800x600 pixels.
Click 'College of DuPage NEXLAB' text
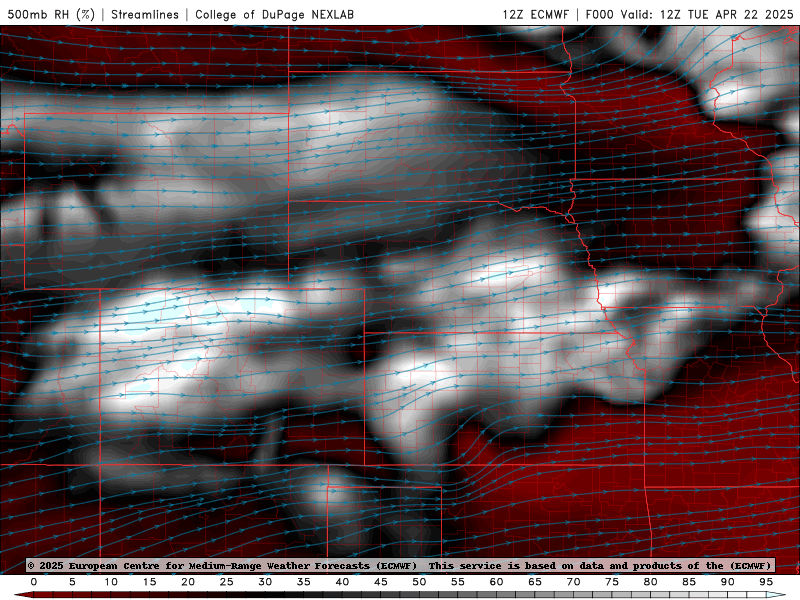274,14
